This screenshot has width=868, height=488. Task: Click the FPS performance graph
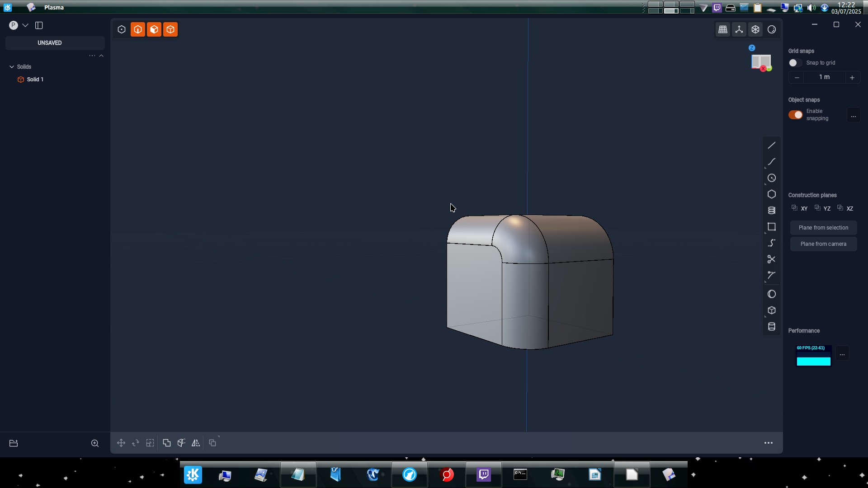pyautogui.click(x=814, y=356)
